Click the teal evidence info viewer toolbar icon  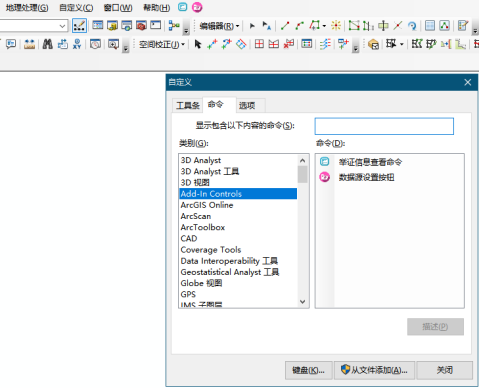click(x=182, y=7)
